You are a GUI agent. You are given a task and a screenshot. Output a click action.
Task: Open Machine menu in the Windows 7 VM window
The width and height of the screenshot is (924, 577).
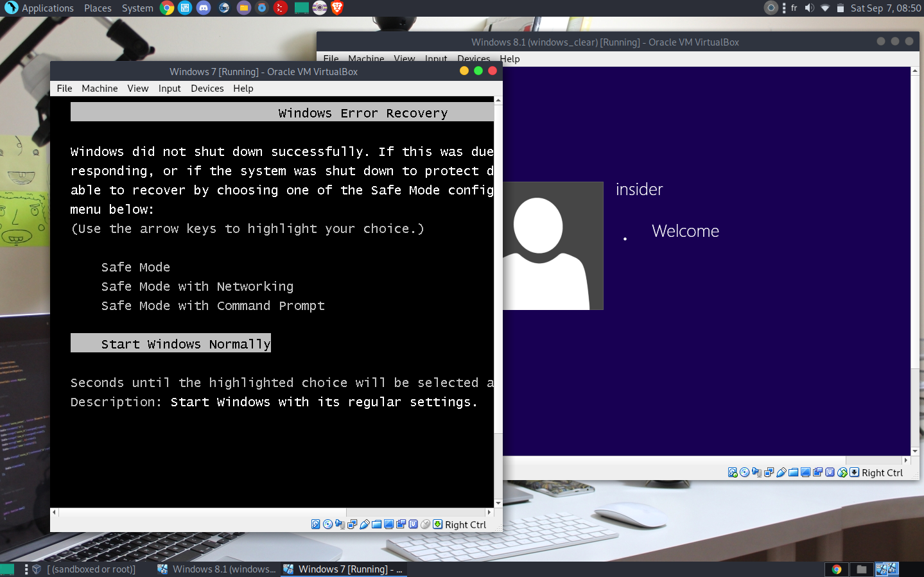coord(100,89)
